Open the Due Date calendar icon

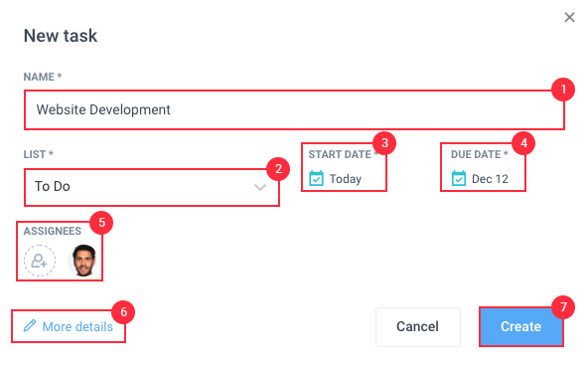[459, 178]
